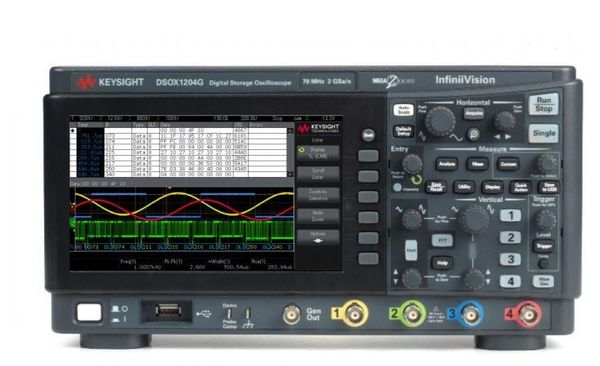The image size is (600, 366).
Task: Click the Back softkey above softkeys
Action: click(x=368, y=135)
